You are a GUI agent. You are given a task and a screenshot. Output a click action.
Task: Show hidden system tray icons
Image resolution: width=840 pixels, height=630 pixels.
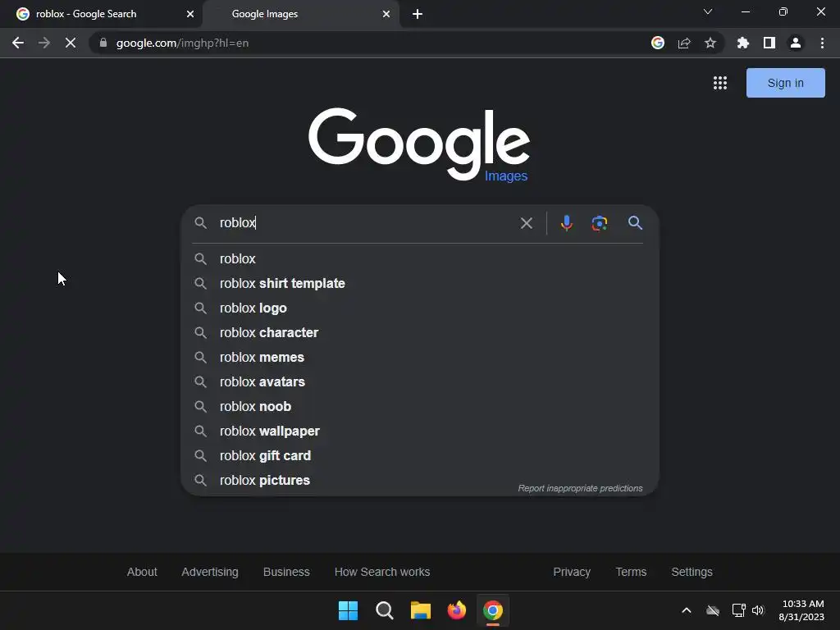(687, 610)
